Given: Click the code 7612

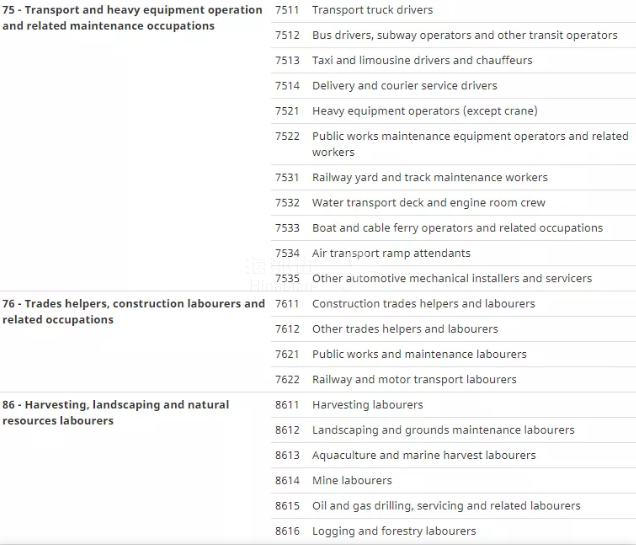Looking at the screenshot, I should click(x=287, y=329).
